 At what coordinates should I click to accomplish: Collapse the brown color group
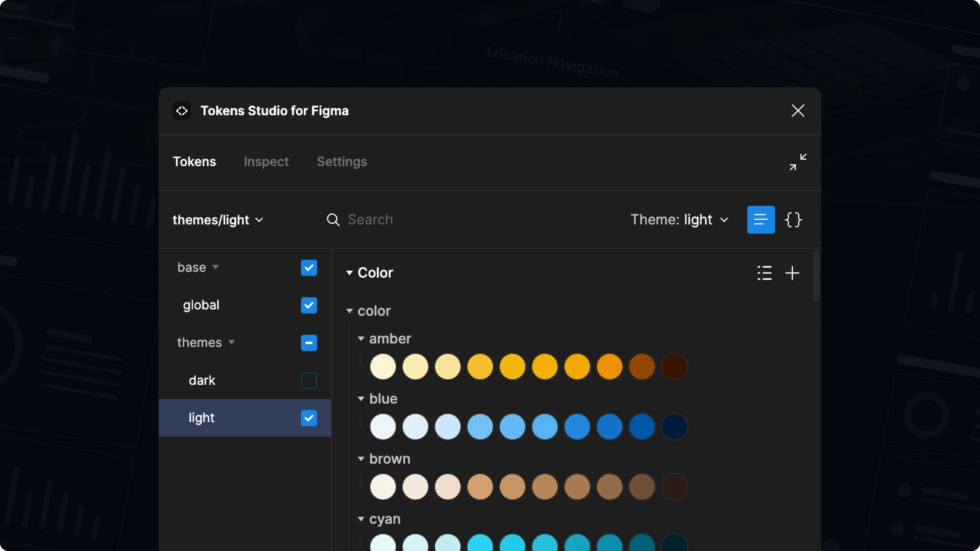click(361, 459)
